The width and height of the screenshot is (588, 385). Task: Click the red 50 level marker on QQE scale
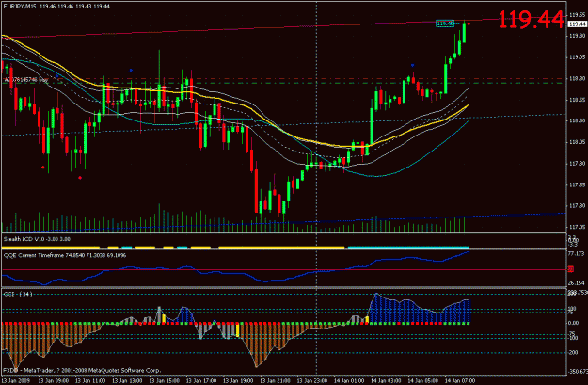(571, 269)
